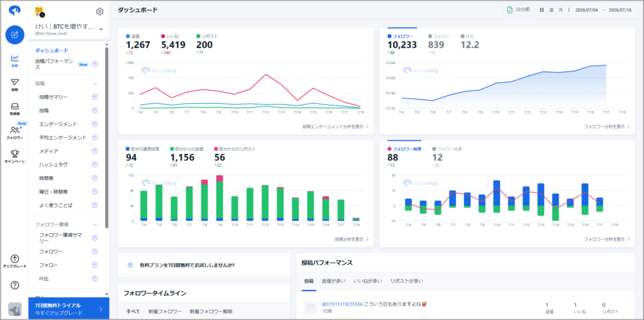This screenshot has height=320, width=644.
Task: Open the キャンペーン trophy icon
Action: pyautogui.click(x=15, y=157)
